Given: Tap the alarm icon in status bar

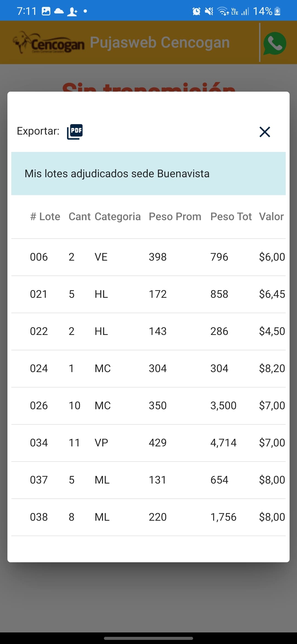Looking at the screenshot, I should click(196, 11).
